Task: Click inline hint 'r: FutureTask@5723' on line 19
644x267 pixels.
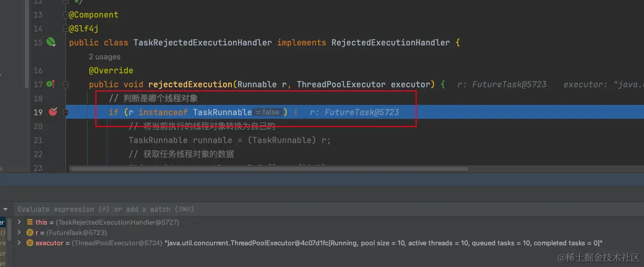Action: pos(354,112)
